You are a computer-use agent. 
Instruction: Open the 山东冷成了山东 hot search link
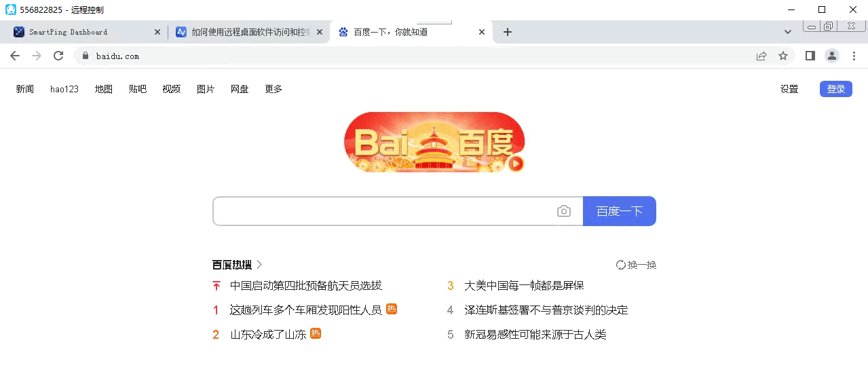tap(268, 334)
